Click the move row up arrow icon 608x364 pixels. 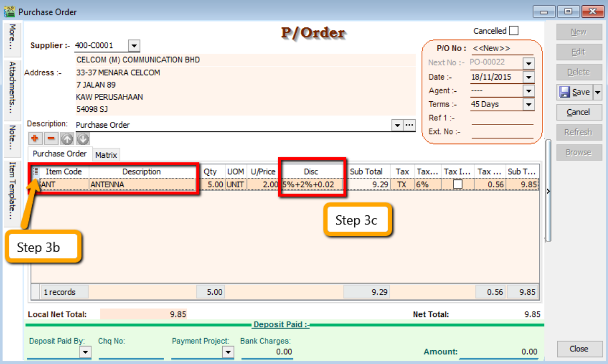pos(67,139)
